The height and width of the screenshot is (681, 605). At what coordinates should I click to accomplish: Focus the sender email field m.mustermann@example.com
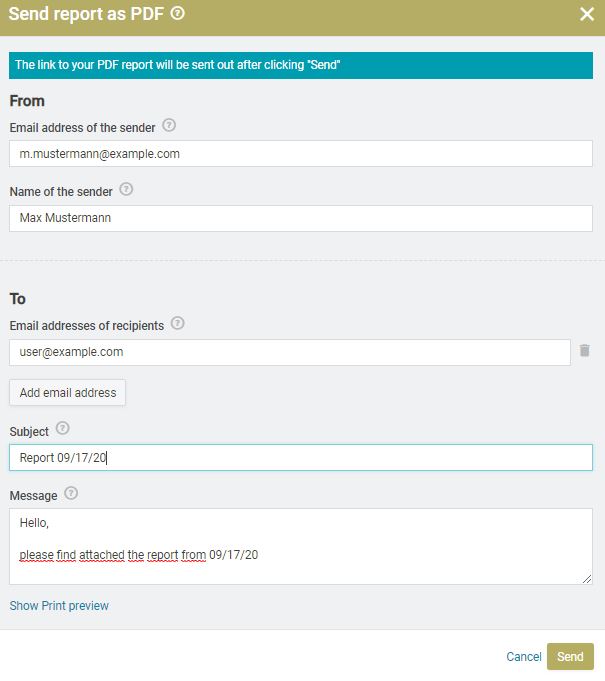point(301,154)
